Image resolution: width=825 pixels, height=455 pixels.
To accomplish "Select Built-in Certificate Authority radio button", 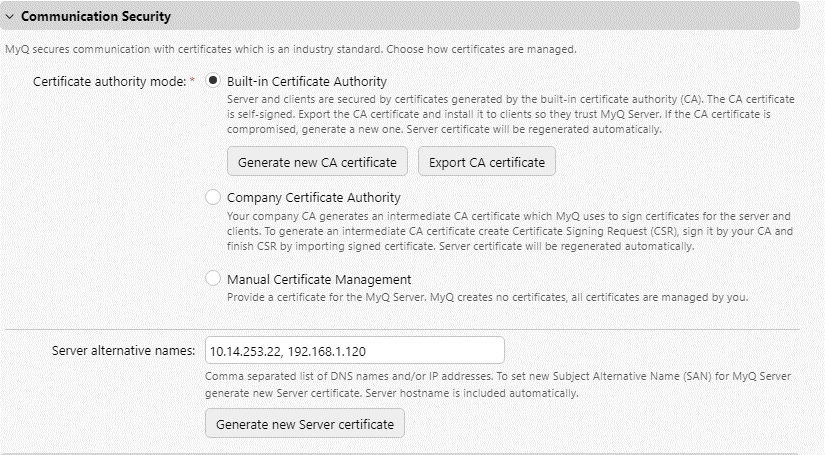I will coord(213,81).
